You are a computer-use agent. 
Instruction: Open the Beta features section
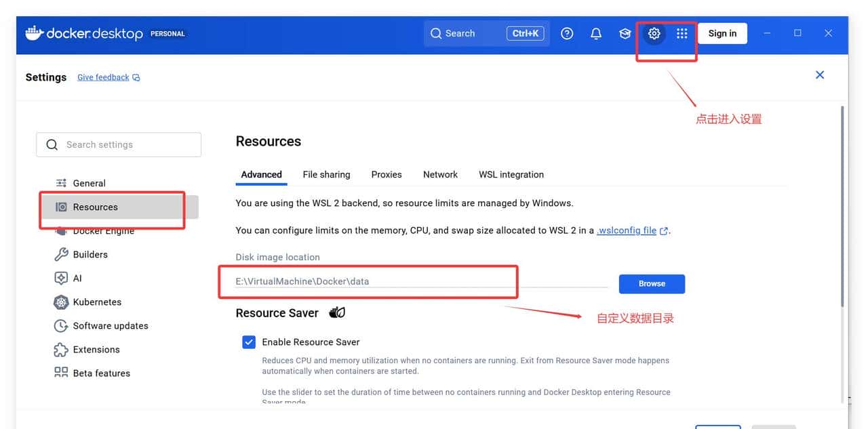(x=102, y=373)
